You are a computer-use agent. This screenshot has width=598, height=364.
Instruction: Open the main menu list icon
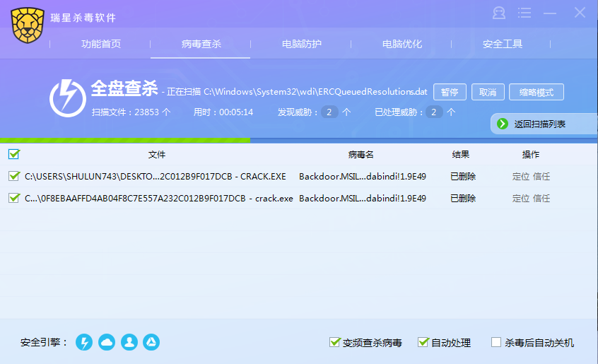(524, 13)
